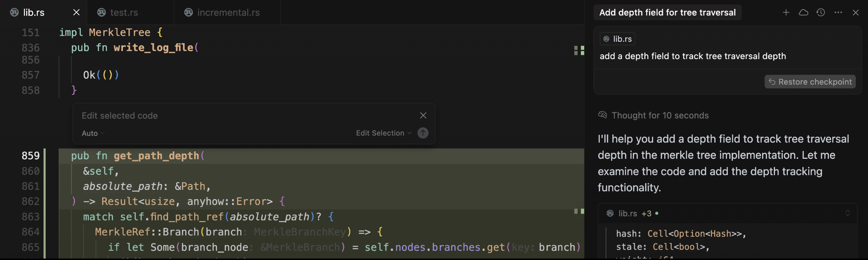Open the cloud agents icon

pos(803,13)
